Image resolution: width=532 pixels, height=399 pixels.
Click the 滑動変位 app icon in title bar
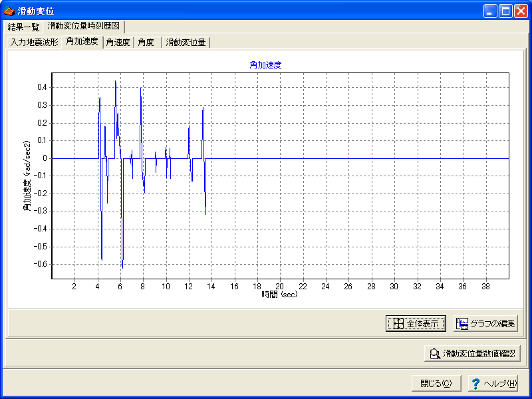tap(9, 11)
